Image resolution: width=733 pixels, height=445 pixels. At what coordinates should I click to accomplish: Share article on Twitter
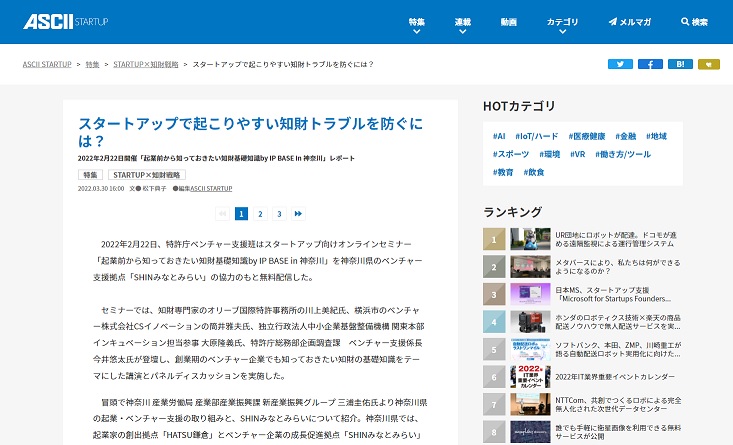click(x=620, y=64)
